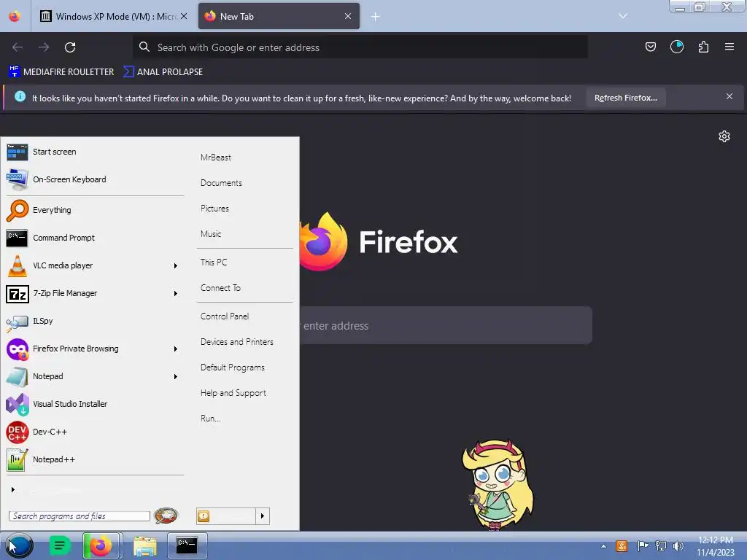Expand VLC media player jump list arrow
Image resolution: width=747 pixels, height=560 pixels.
point(175,265)
